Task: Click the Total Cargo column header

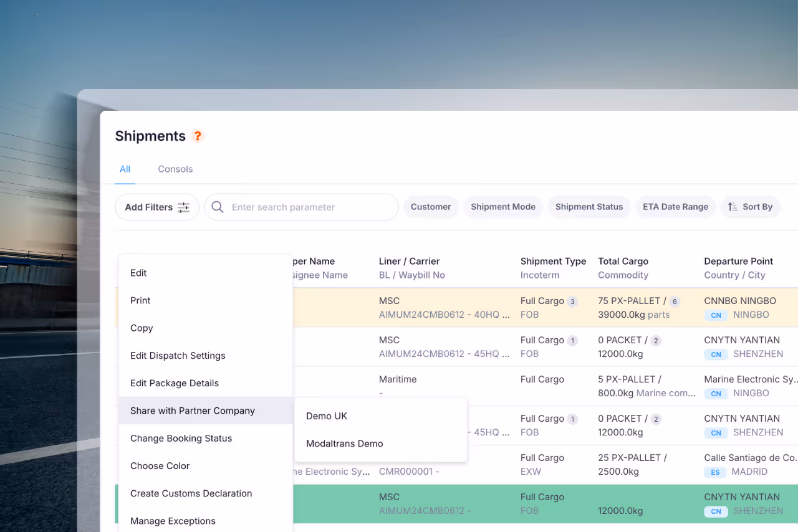Action: tap(623, 261)
